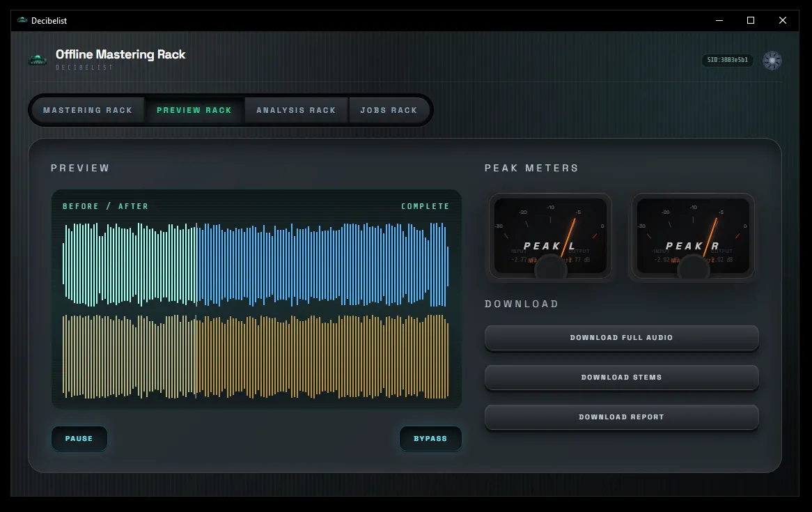
Task: Toggle the Bypass button
Action: [x=430, y=438]
